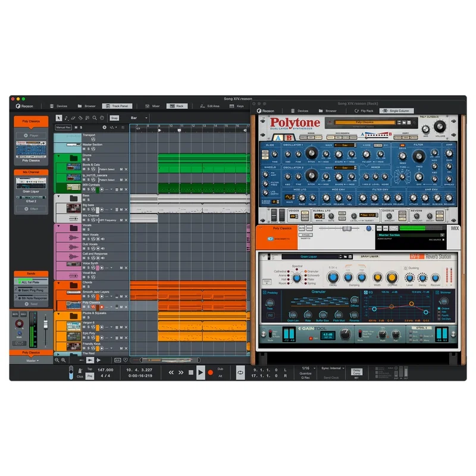Solo the Big bass track

pyautogui.click(x=88, y=209)
